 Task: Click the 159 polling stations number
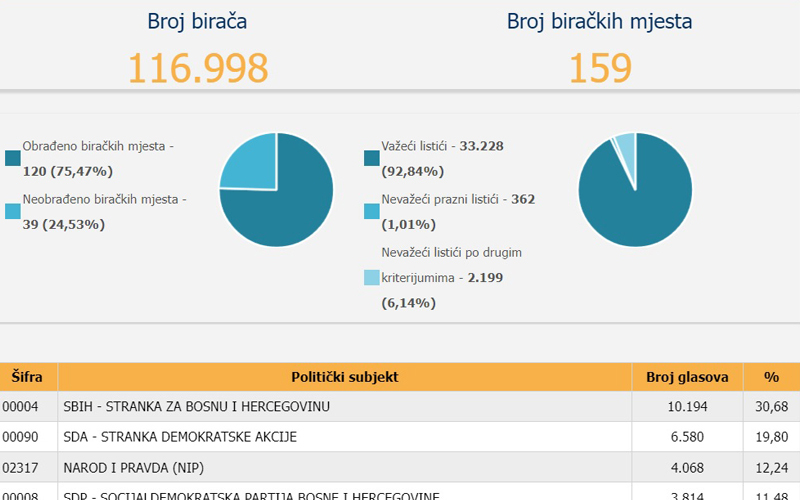(x=600, y=68)
